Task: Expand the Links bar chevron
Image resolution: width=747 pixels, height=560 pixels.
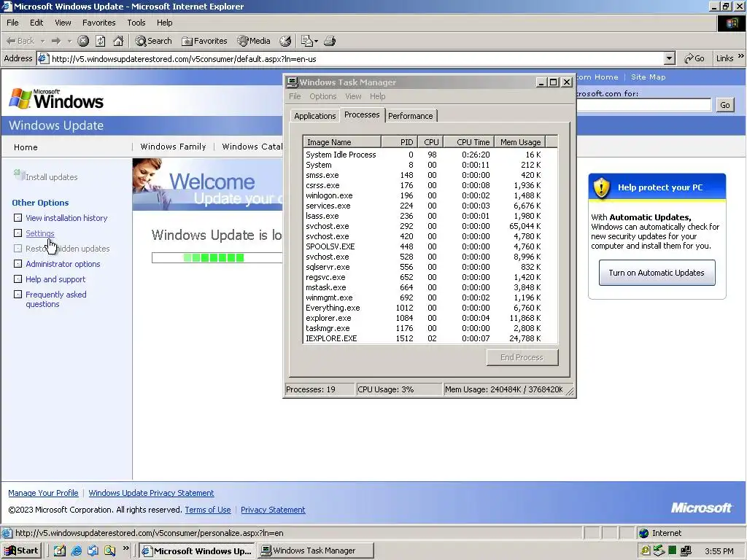Action: (x=741, y=56)
